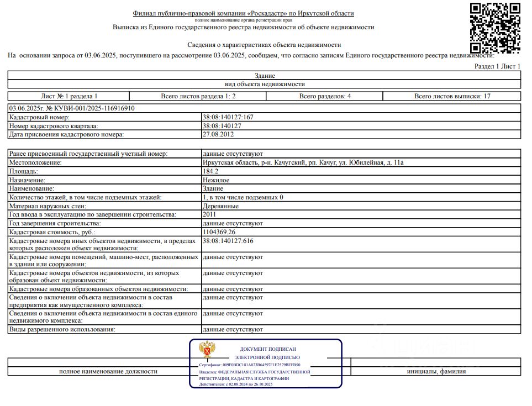
Task: Click the cell 'Всего разделов: 4'
Action: (x=325, y=96)
